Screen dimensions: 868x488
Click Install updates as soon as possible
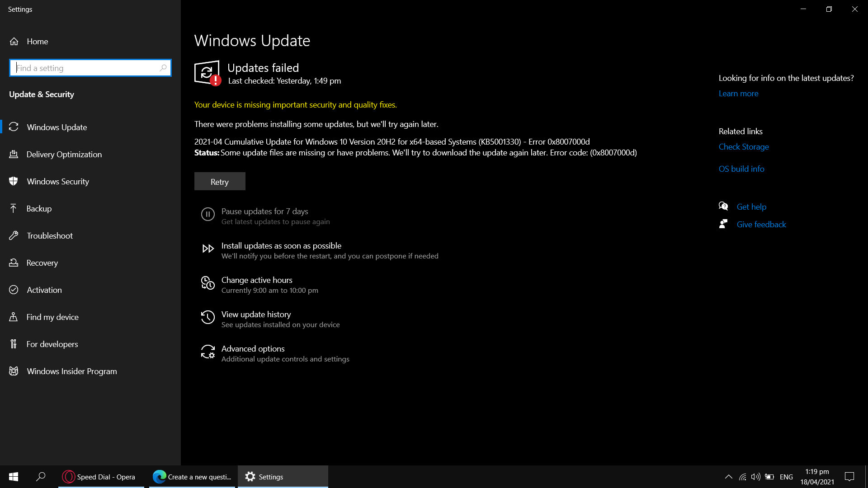pos(320,250)
